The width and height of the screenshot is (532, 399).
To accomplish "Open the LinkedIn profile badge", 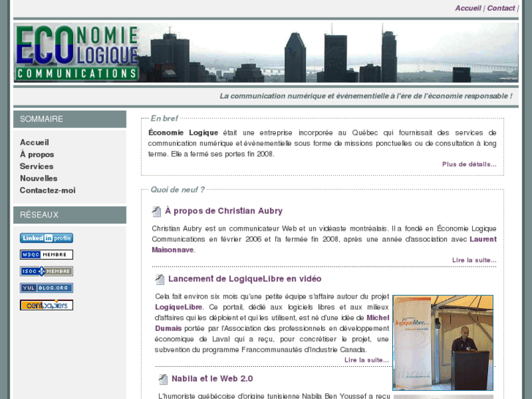I will [47, 238].
